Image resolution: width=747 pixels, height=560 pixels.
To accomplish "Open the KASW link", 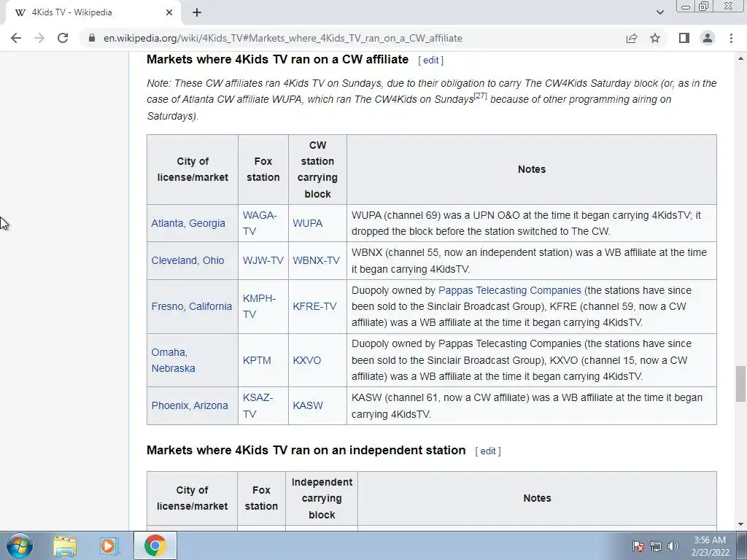I will point(308,405).
